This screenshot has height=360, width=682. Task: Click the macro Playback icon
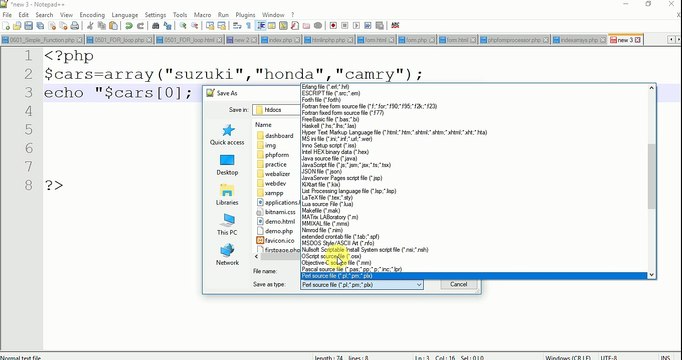coord(356,26)
